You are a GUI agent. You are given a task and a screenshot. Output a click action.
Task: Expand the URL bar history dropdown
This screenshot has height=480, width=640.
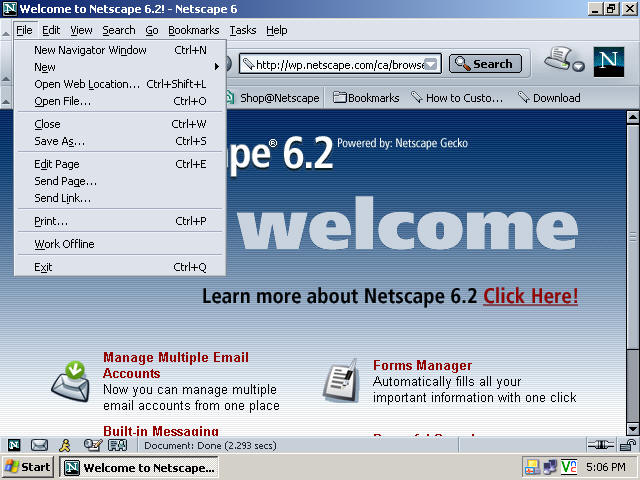click(x=431, y=64)
